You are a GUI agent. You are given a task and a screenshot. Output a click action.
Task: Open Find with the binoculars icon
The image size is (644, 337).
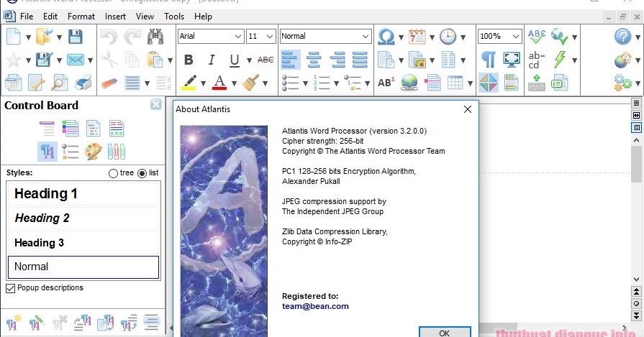[x=155, y=37]
